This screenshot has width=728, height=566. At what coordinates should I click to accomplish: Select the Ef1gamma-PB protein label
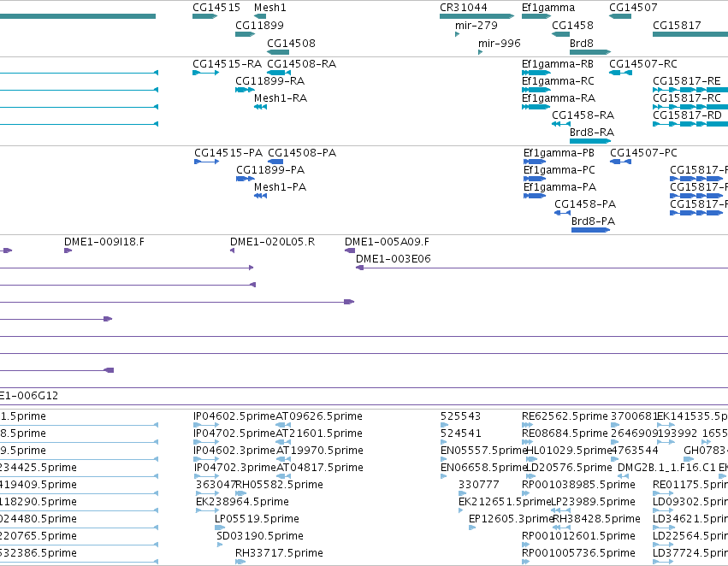click(559, 153)
